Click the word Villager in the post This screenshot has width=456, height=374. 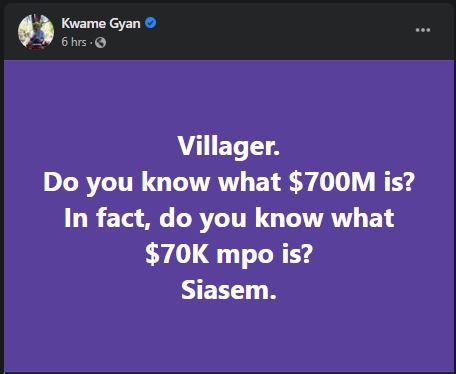click(229, 146)
